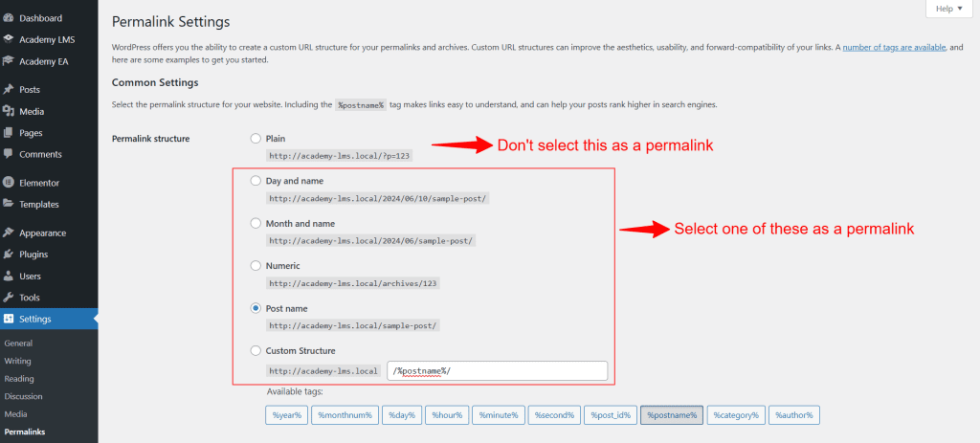Click the Permalink Settings heading
Viewport: 980px width, 443px height.
coord(170,22)
